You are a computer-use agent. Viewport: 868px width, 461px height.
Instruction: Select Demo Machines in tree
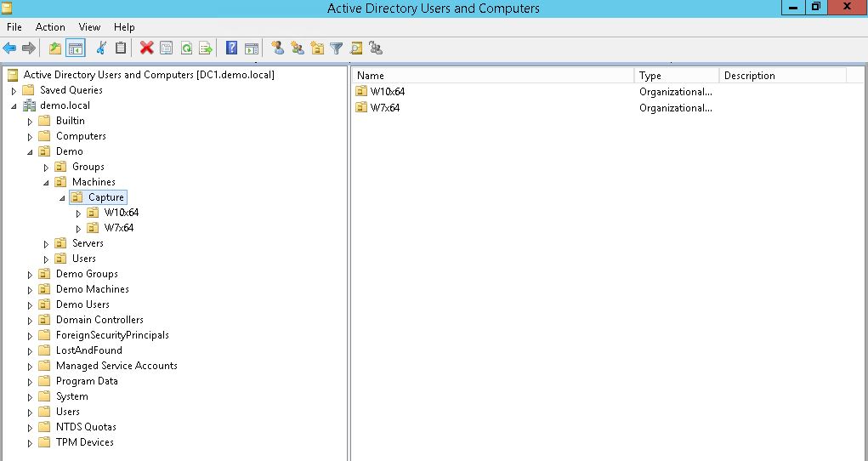coord(93,288)
